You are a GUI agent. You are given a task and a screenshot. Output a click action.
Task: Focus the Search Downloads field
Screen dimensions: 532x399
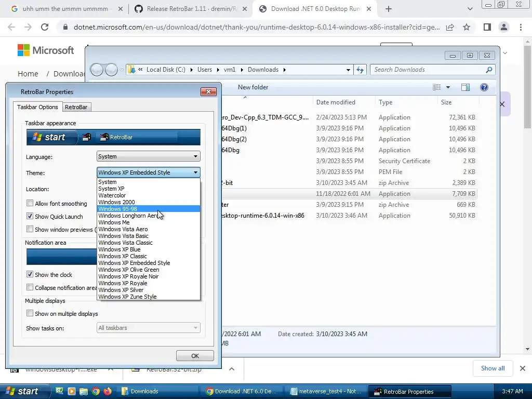pyautogui.click(x=432, y=70)
